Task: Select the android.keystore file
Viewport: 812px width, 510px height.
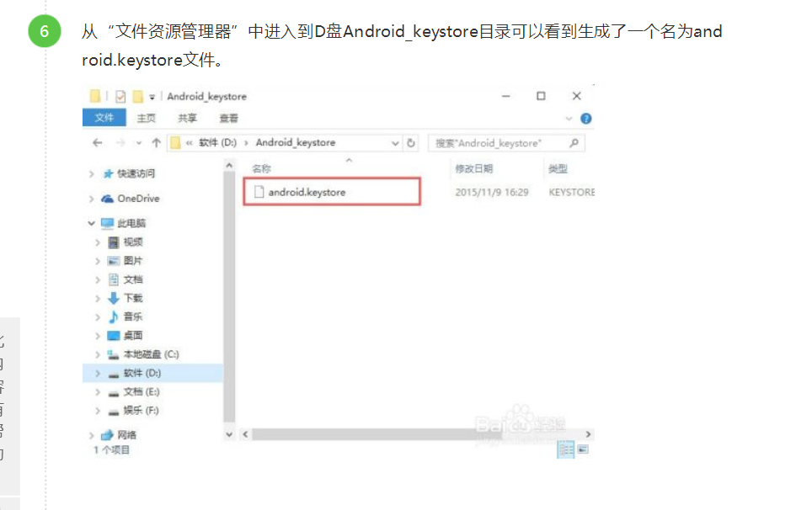Action: pos(307,192)
